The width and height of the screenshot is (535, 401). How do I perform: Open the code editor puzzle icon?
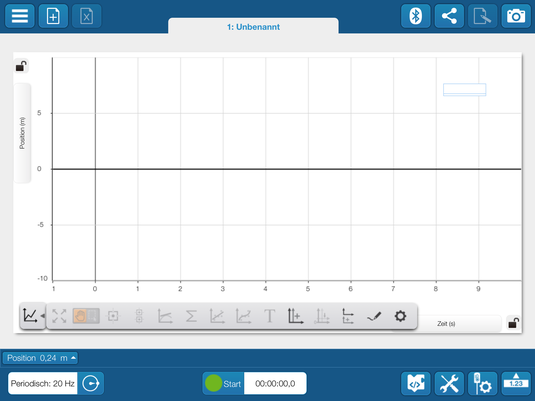point(416,383)
